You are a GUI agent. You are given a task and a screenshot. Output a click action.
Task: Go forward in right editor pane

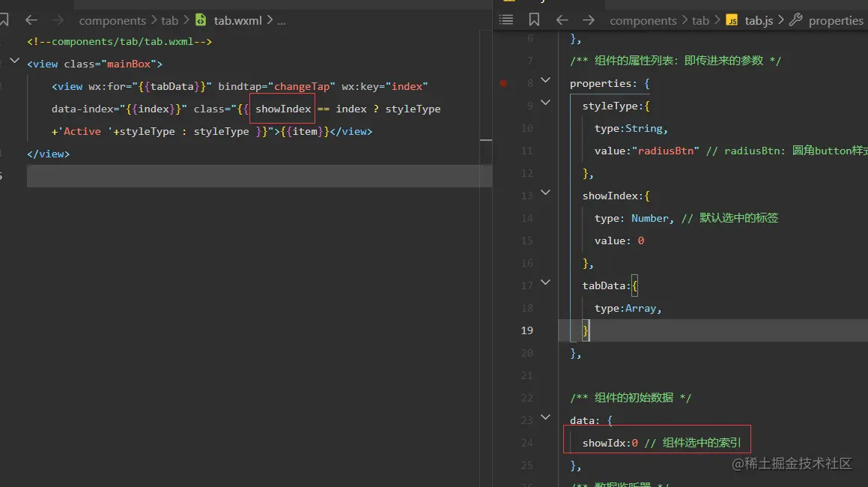click(x=589, y=20)
